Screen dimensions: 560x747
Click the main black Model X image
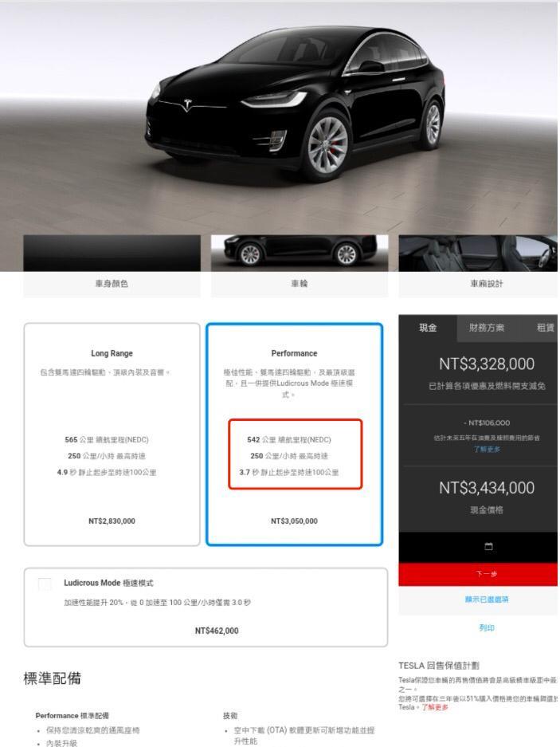pyautogui.click(x=296, y=102)
